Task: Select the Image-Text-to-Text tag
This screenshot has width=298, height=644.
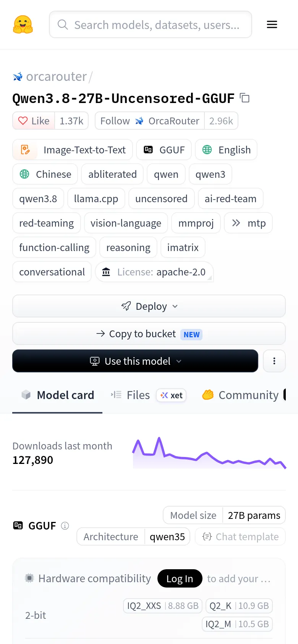Action: click(73, 150)
